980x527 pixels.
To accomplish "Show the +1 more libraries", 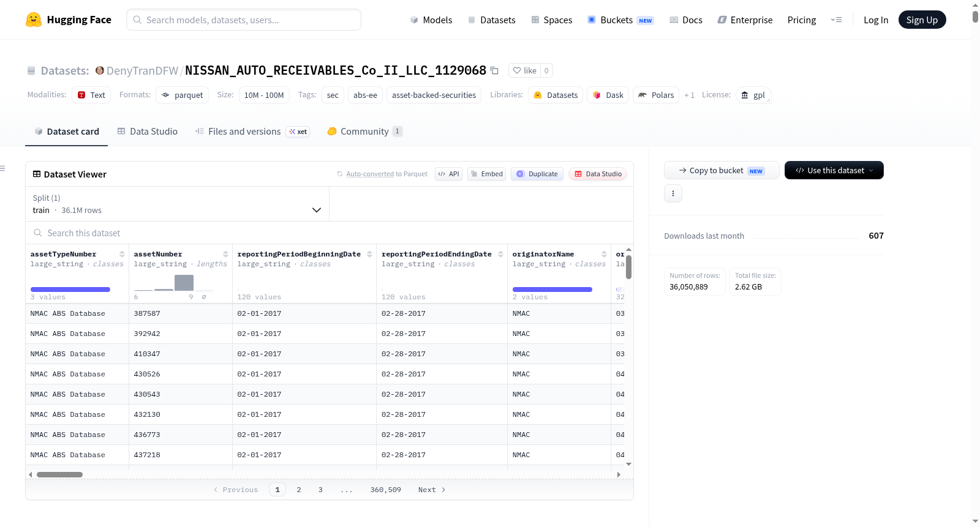I will pyautogui.click(x=690, y=95).
